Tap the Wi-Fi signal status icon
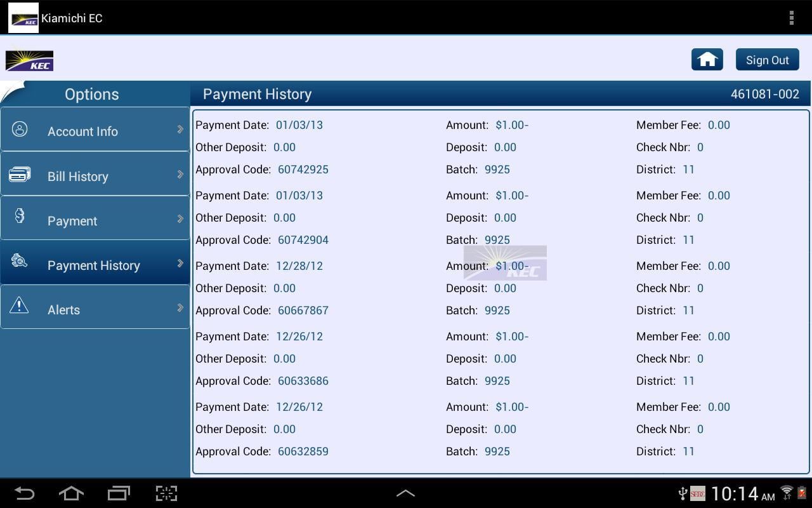The width and height of the screenshot is (812, 508). [787, 493]
